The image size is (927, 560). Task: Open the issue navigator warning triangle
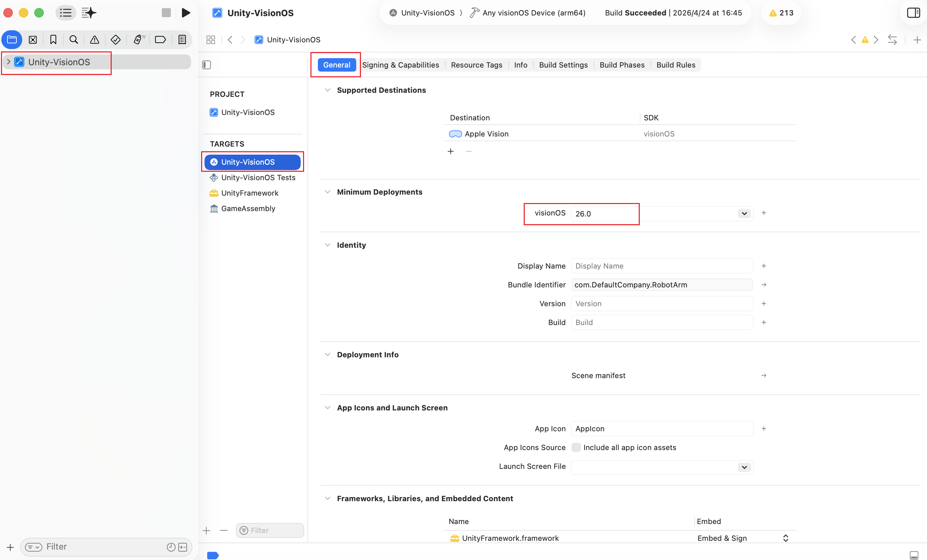(95, 40)
